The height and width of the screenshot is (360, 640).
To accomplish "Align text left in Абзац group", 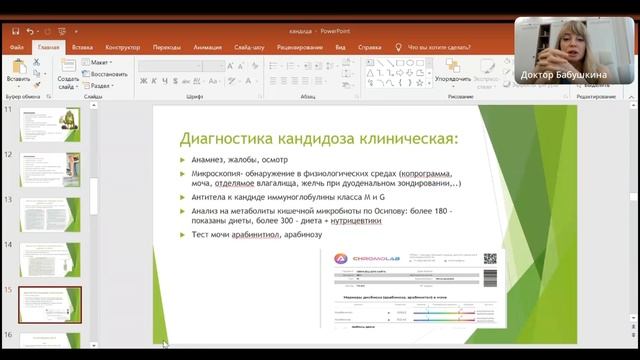I will pyautogui.click(x=273, y=81).
